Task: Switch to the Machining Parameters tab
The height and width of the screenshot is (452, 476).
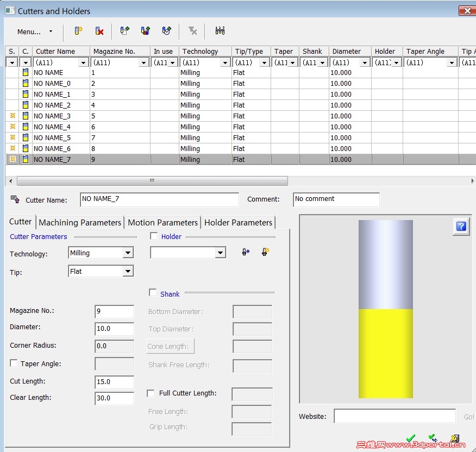Action: coord(80,223)
